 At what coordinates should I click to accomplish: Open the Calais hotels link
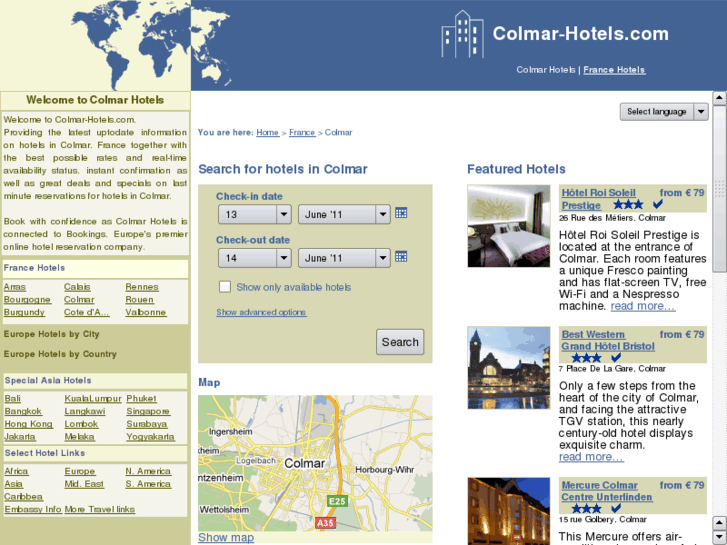pyautogui.click(x=77, y=287)
